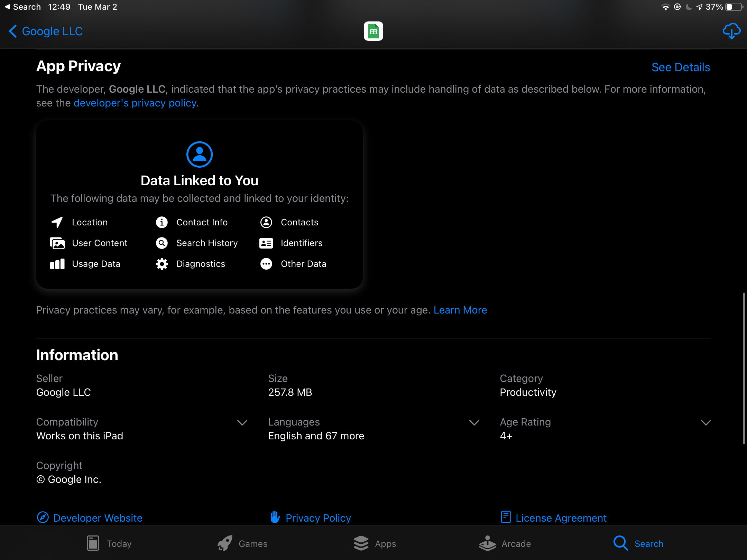Viewport: 747px width, 560px height.
Task: Tap the 'Search History' label
Action: (x=207, y=243)
